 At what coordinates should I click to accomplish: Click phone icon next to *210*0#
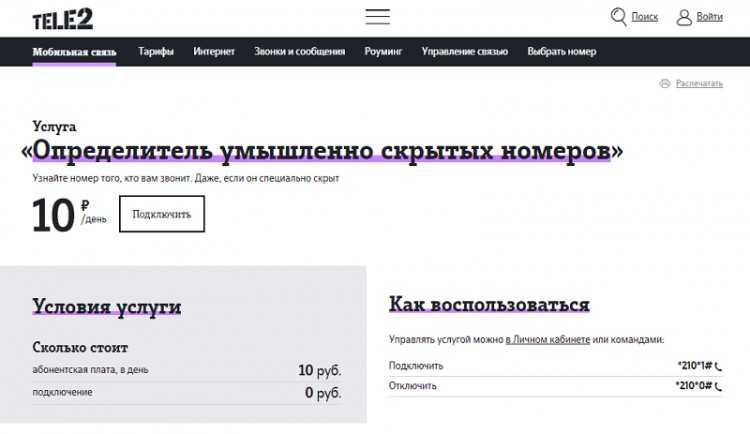point(718,387)
